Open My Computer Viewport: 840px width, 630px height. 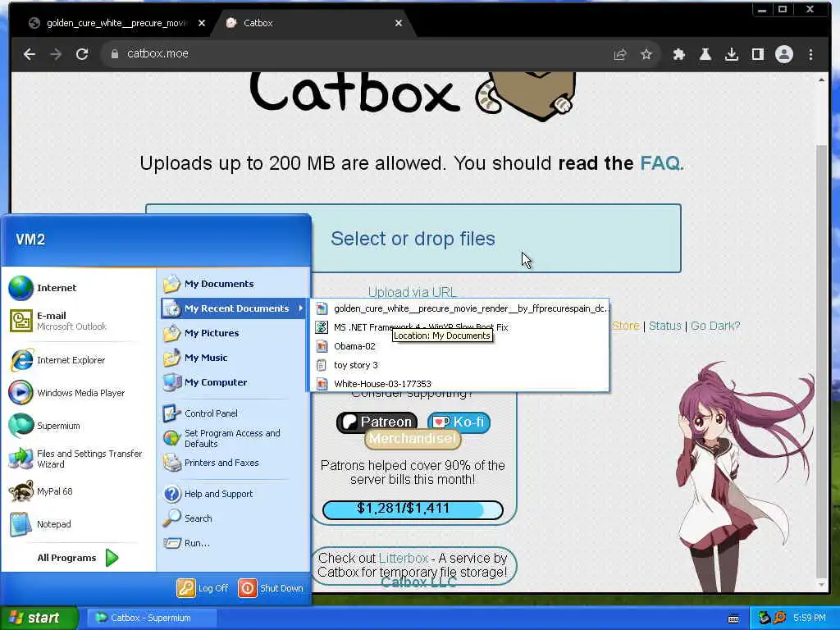point(234,382)
